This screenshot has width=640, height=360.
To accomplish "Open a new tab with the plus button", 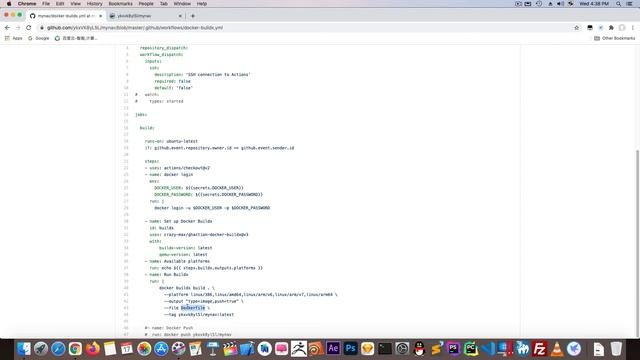I will click(x=193, y=16).
